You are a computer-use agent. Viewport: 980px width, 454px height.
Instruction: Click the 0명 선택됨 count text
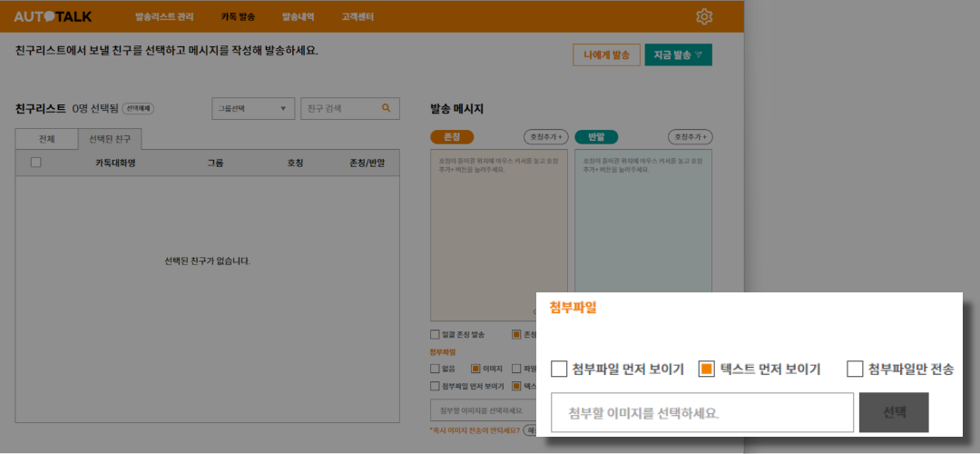pos(95,108)
